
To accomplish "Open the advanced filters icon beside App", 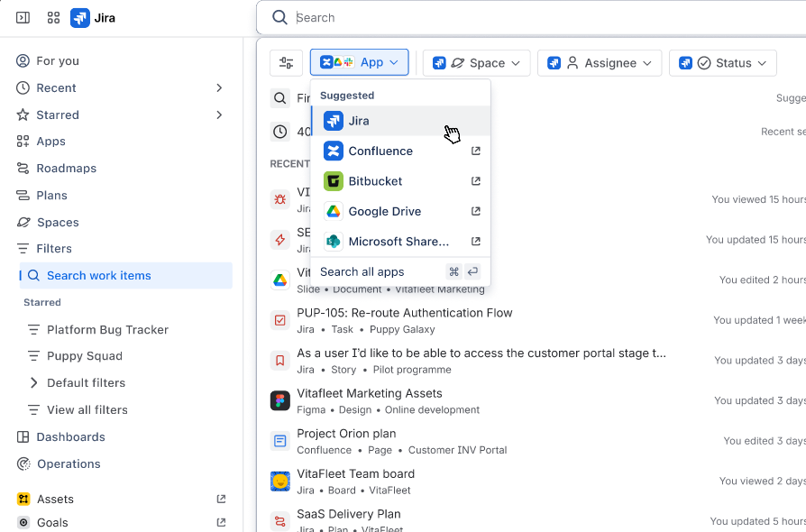I will (x=286, y=63).
